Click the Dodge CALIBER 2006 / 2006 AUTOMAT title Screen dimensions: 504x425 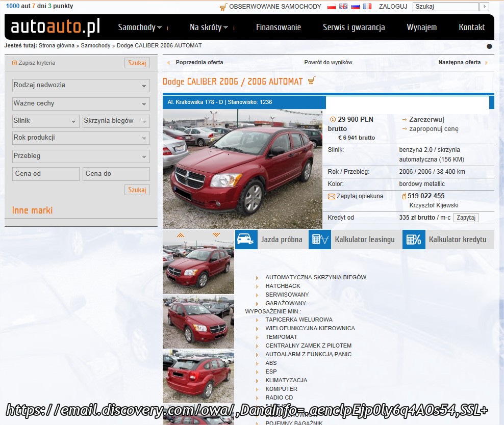click(x=233, y=82)
